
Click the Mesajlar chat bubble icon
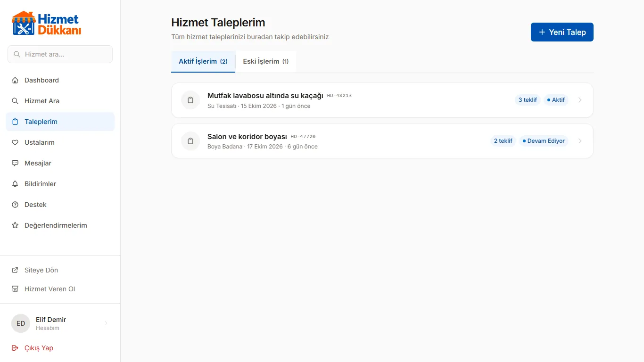point(15,163)
